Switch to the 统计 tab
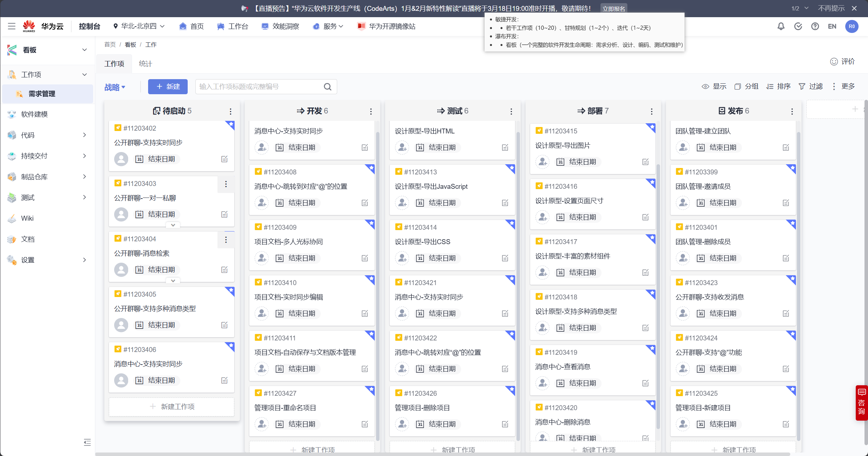The height and width of the screenshot is (456, 868). (145, 63)
